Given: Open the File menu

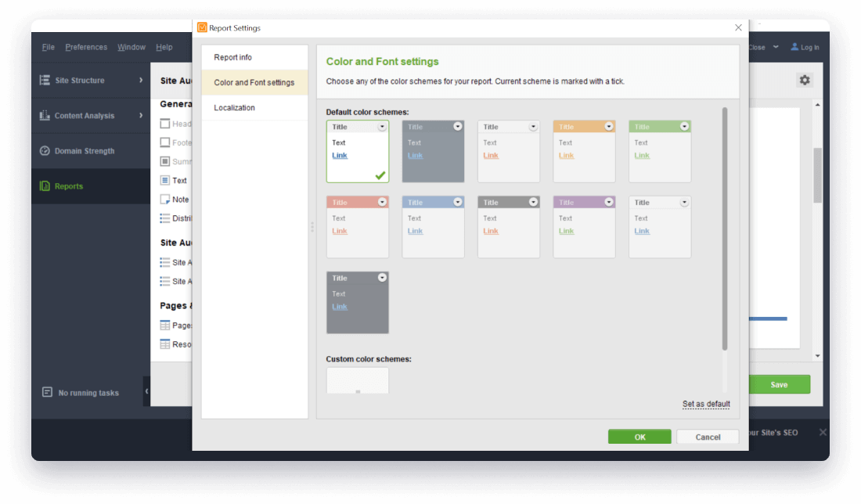Looking at the screenshot, I should (49, 47).
